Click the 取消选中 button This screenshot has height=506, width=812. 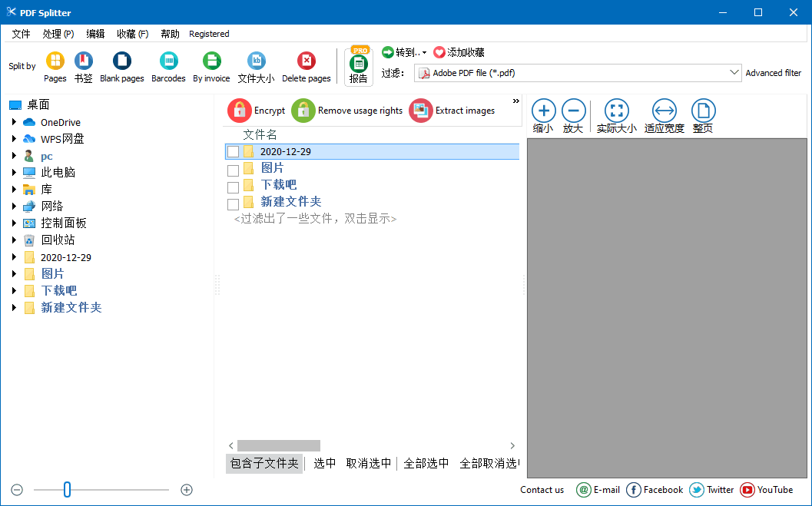(x=369, y=464)
